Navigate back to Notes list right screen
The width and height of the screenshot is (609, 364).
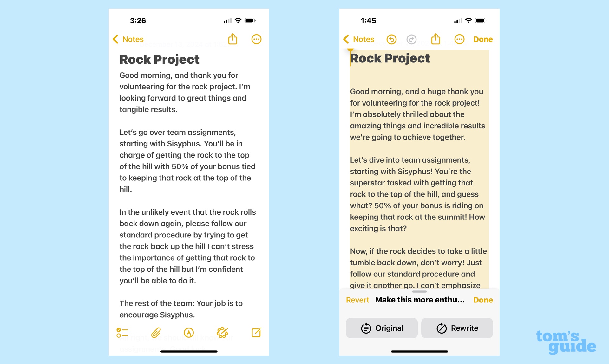click(x=360, y=39)
